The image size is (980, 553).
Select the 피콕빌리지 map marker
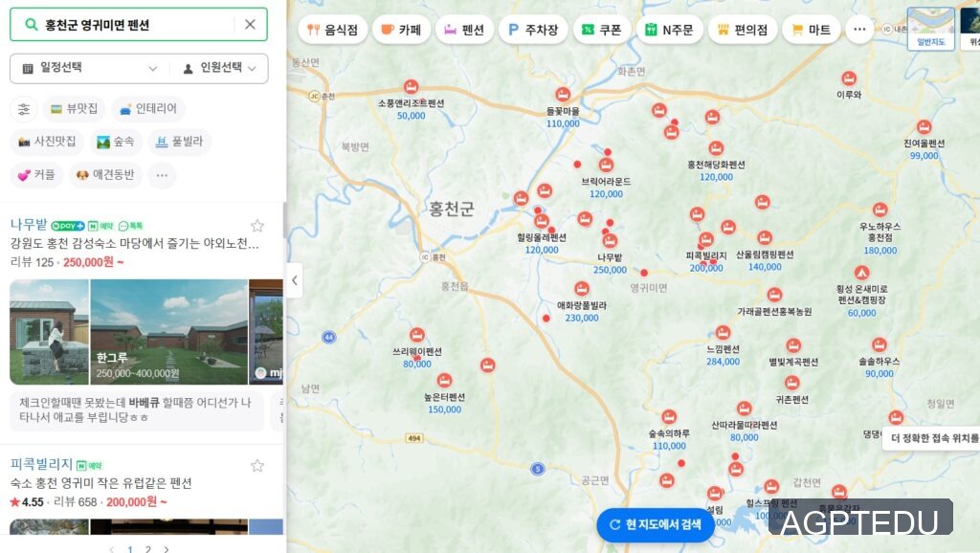706,239
